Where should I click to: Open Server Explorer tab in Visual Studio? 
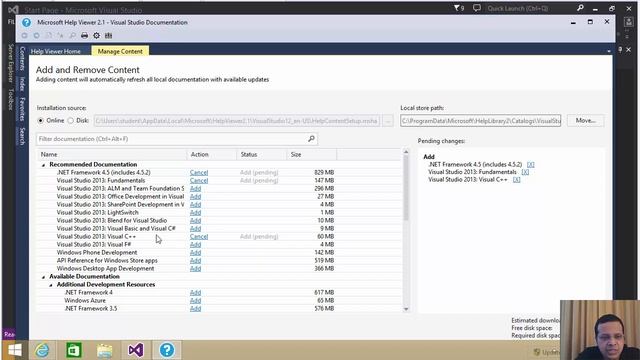(11, 64)
